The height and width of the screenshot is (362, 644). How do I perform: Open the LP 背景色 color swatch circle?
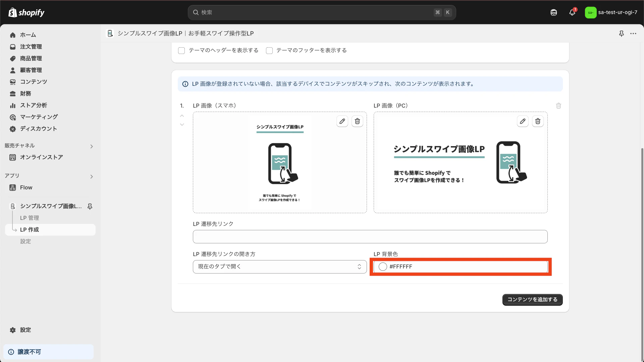tap(383, 267)
